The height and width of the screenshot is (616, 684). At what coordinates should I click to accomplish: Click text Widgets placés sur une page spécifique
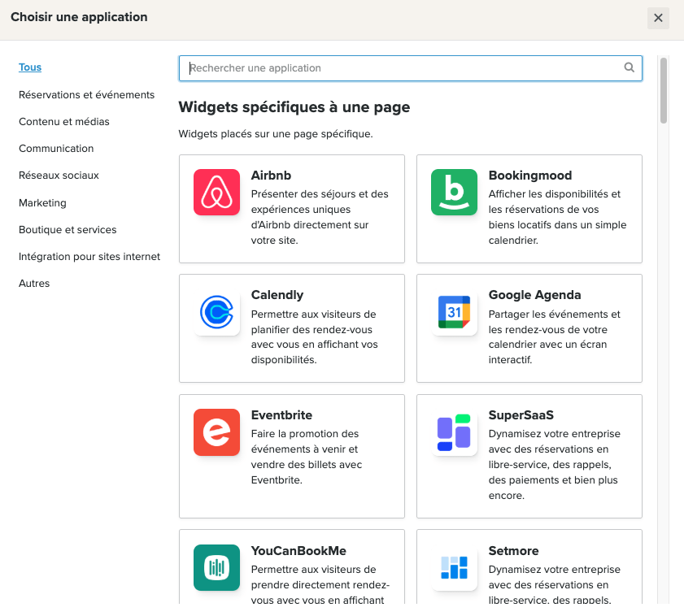276,134
